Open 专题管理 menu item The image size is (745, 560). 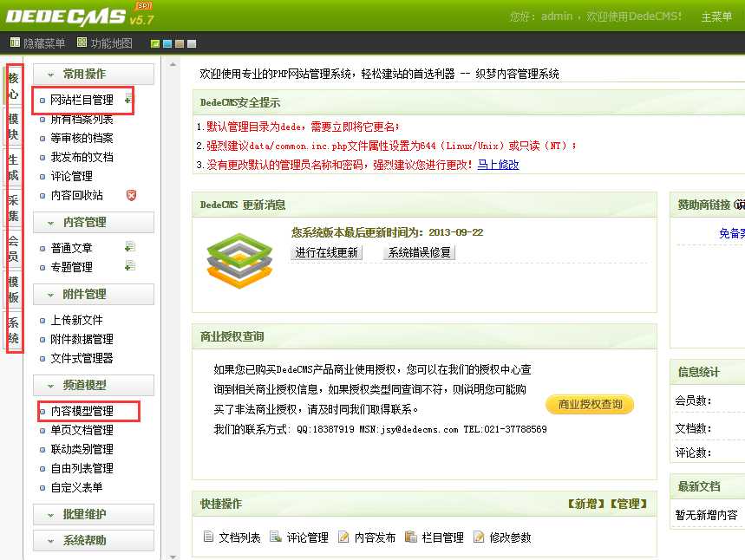click(71, 267)
